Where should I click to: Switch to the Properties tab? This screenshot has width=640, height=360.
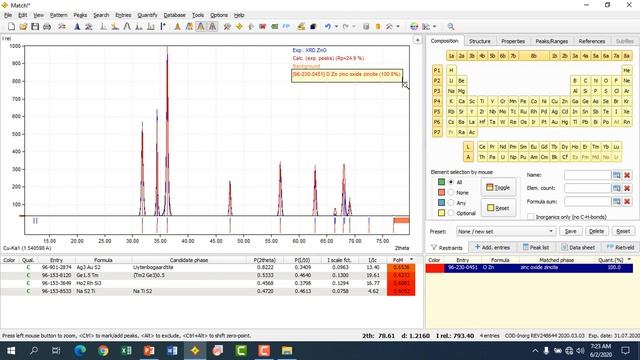coord(513,41)
